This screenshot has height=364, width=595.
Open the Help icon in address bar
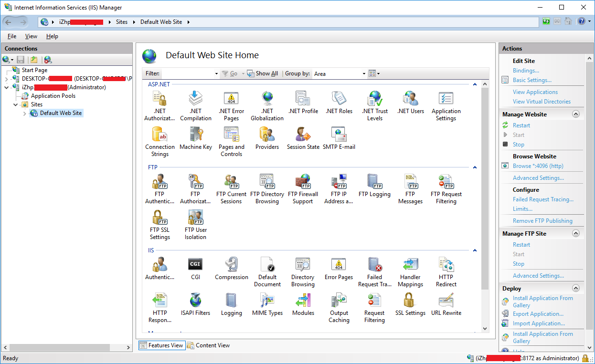coord(582,21)
